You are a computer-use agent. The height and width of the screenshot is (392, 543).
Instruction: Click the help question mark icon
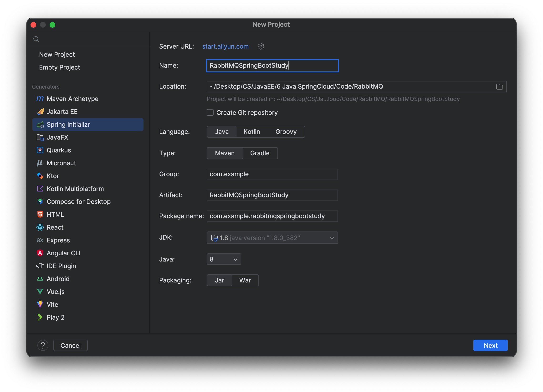(x=43, y=345)
